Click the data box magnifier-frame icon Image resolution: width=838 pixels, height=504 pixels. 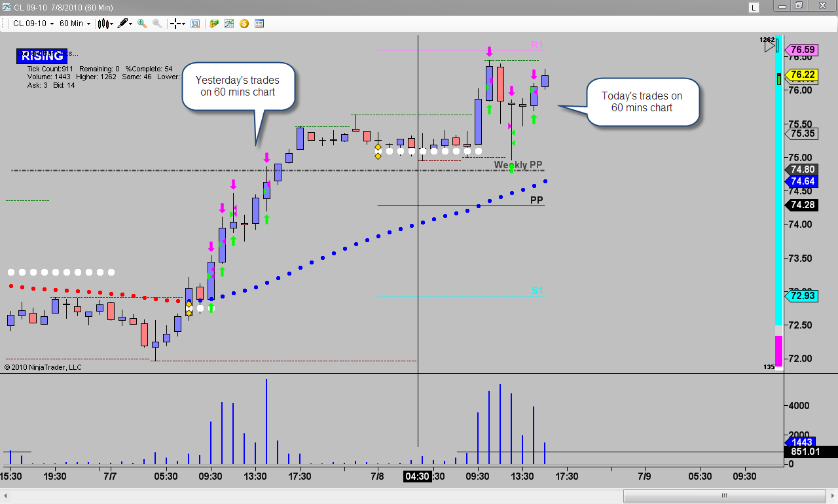pyautogui.click(x=194, y=24)
